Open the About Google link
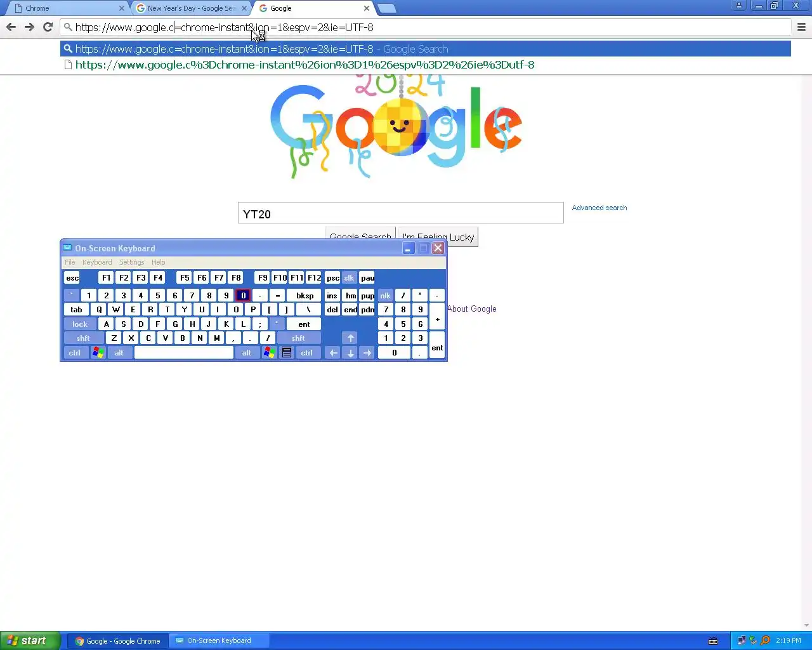The width and height of the screenshot is (812, 650). (x=472, y=309)
